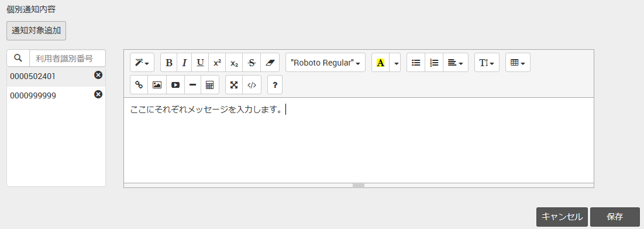Toggle underline formatting

(200, 63)
